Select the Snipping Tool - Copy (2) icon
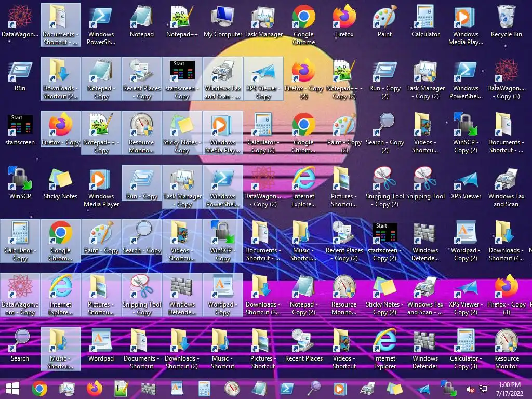The width and height of the screenshot is (532, 399). 384,187
